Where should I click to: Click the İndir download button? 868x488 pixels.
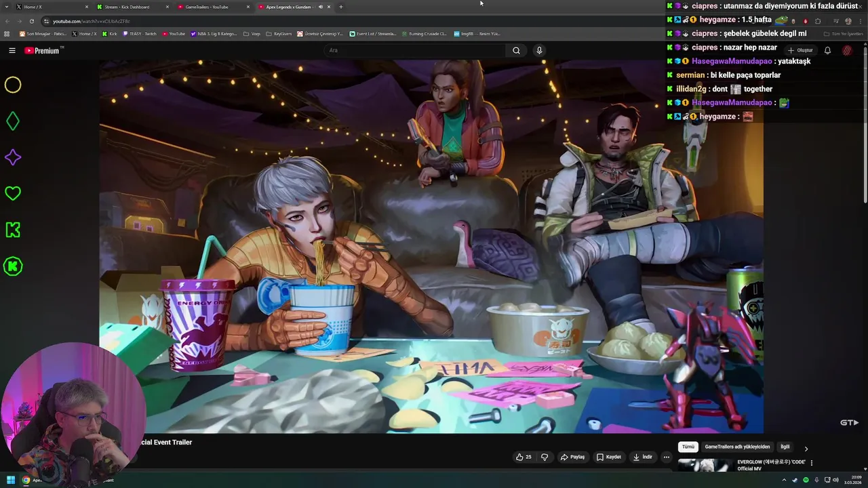(642, 457)
